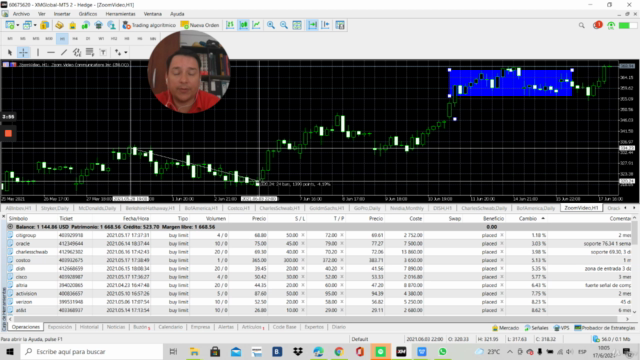
Task: Show the Market Watch (yellow folder) icon
Action: (44, 25)
